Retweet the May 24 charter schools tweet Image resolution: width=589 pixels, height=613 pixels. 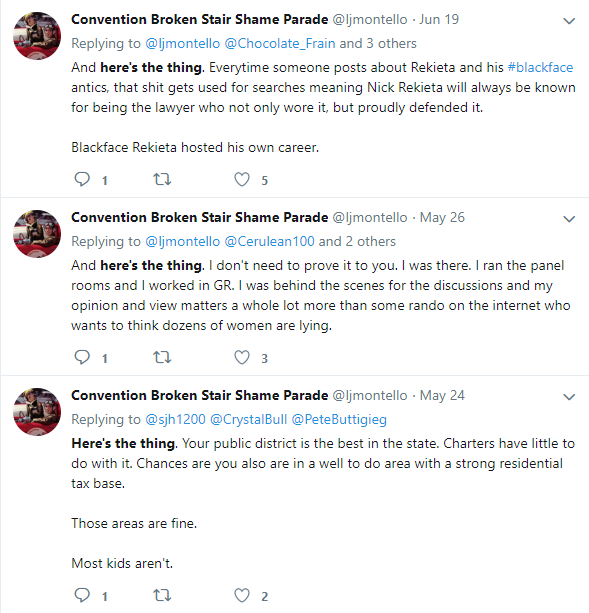point(162,595)
